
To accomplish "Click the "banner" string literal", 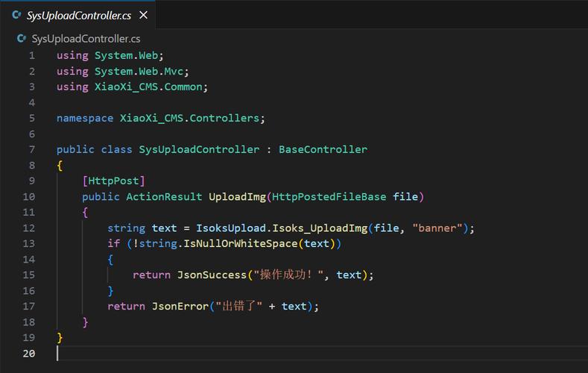I will 439,228.
